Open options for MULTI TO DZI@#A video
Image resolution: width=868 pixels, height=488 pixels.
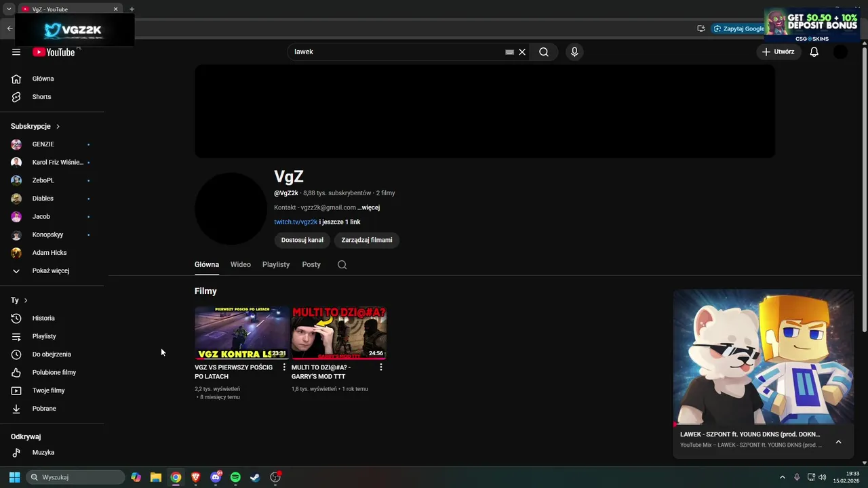(x=381, y=367)
